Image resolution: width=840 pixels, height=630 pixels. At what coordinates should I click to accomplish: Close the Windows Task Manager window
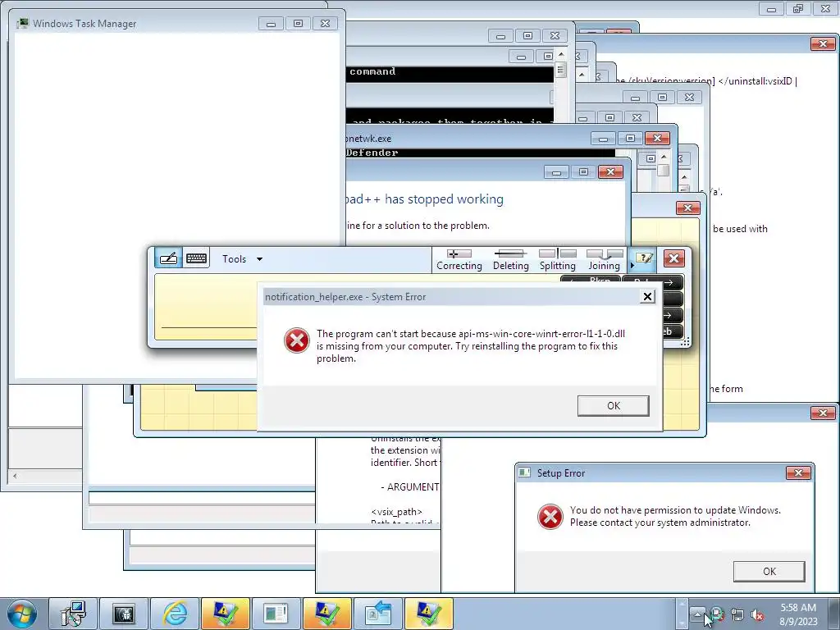pyautogui.click(x=325, y=23)
